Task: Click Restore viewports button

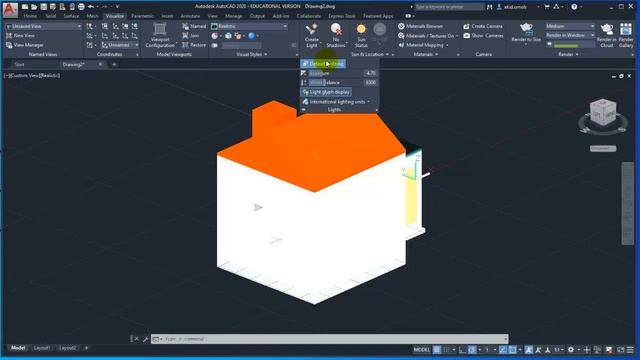Action: coord(194,45)
